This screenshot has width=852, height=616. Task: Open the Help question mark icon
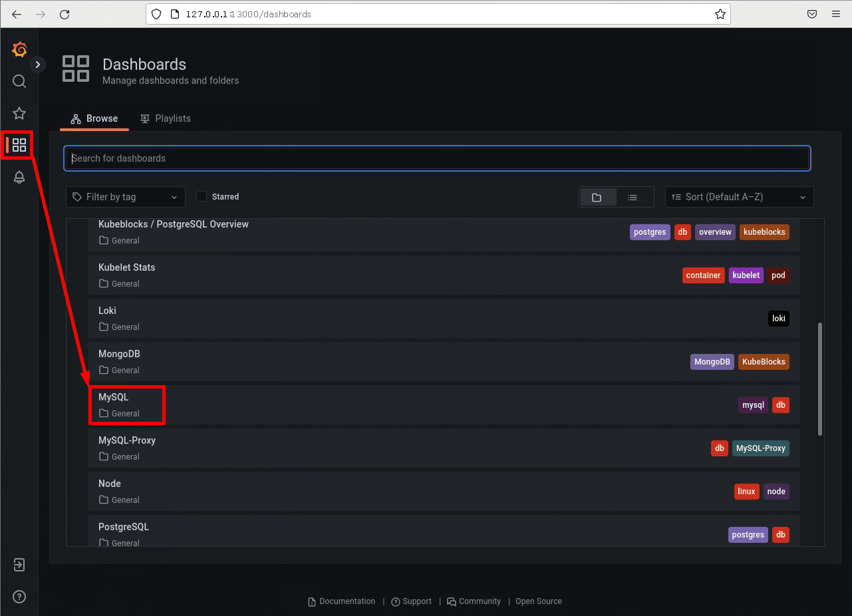[19, 596]
